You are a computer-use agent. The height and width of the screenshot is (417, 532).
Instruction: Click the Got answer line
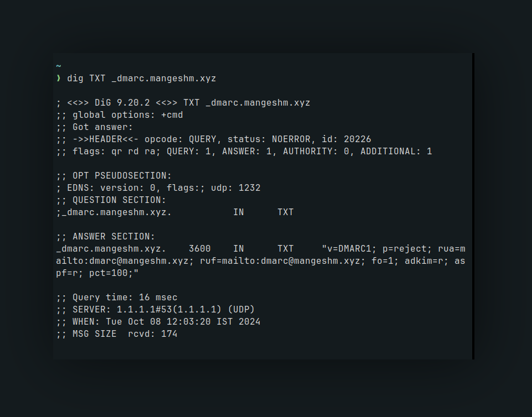coord(95,127)
